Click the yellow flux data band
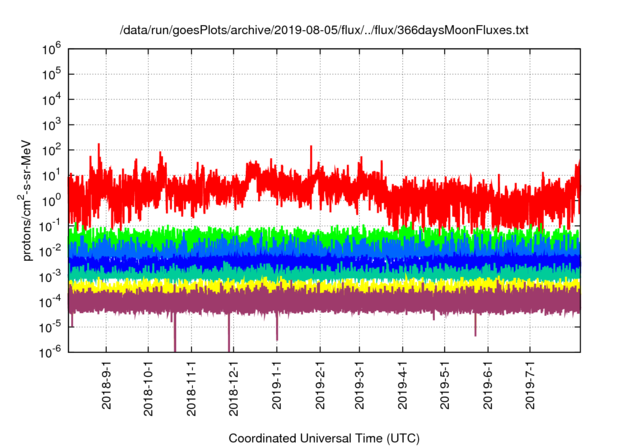Screen dimensions: 640x448 tap(324, 286)
